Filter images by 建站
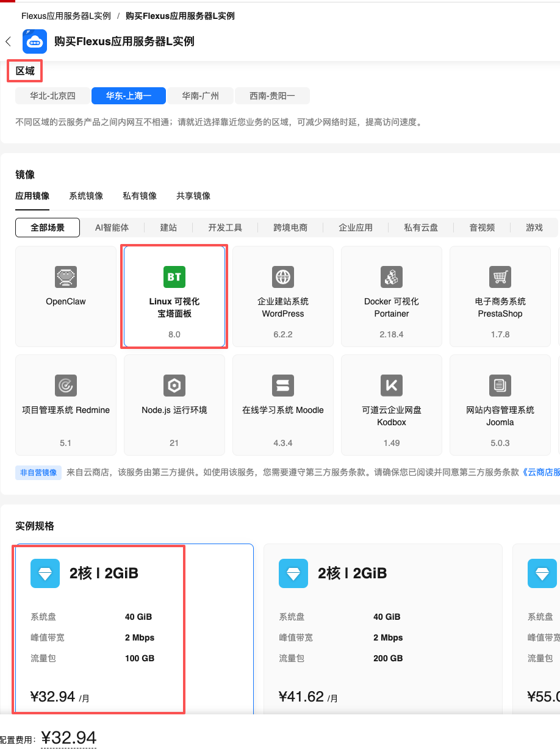This screenshot has width=560, height=754. [x=168, y=228]
